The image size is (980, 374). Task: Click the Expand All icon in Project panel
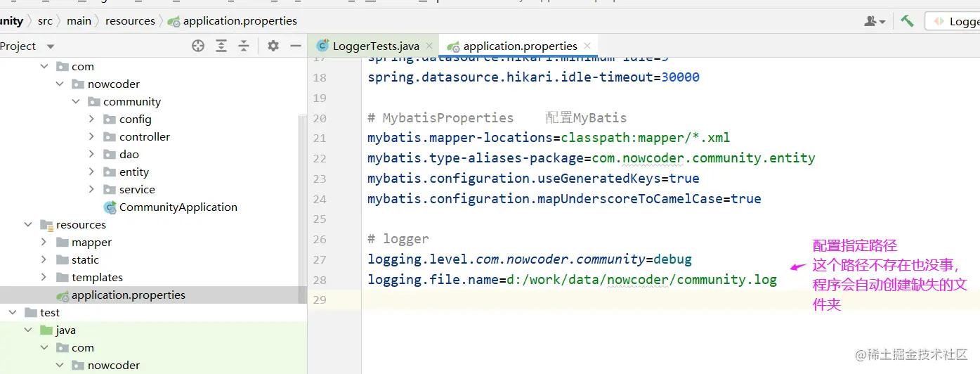coord(221,46)
